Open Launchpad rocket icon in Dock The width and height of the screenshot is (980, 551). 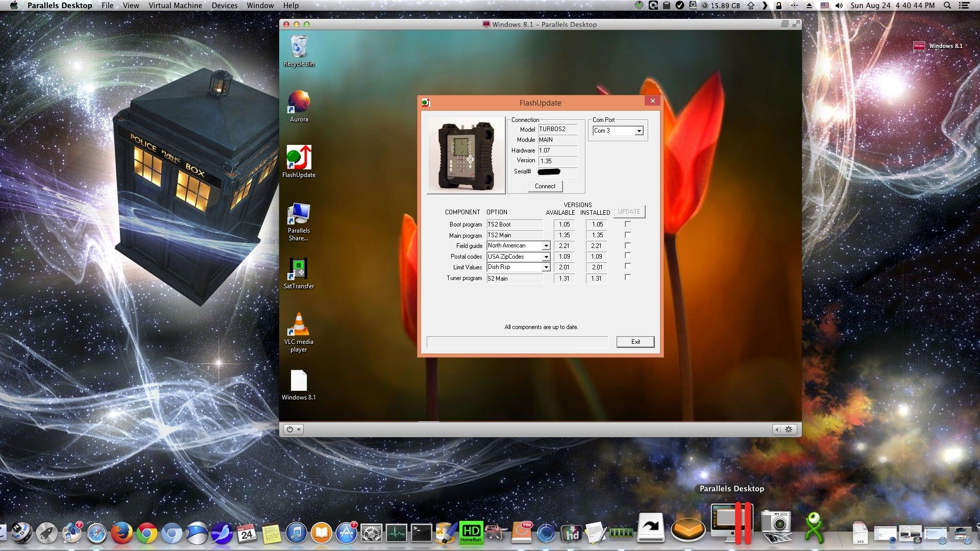(46, 534)
